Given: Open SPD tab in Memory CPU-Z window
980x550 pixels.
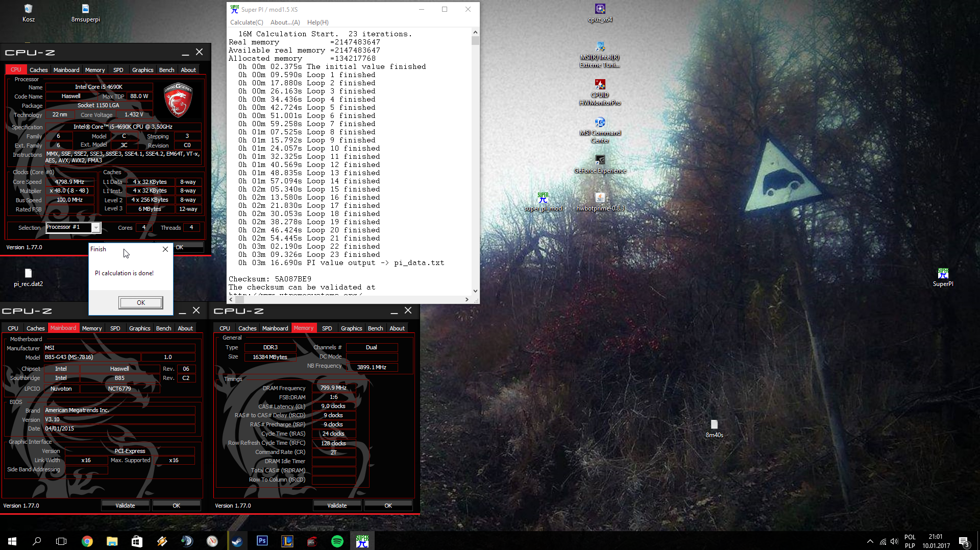Looking at the screenshot, I should (327, 328).
